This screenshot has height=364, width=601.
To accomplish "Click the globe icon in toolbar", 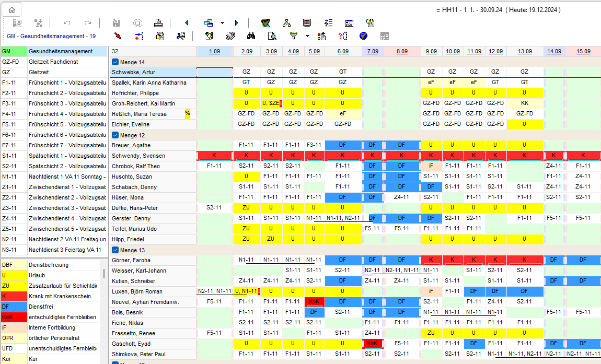I will [363, 36].
